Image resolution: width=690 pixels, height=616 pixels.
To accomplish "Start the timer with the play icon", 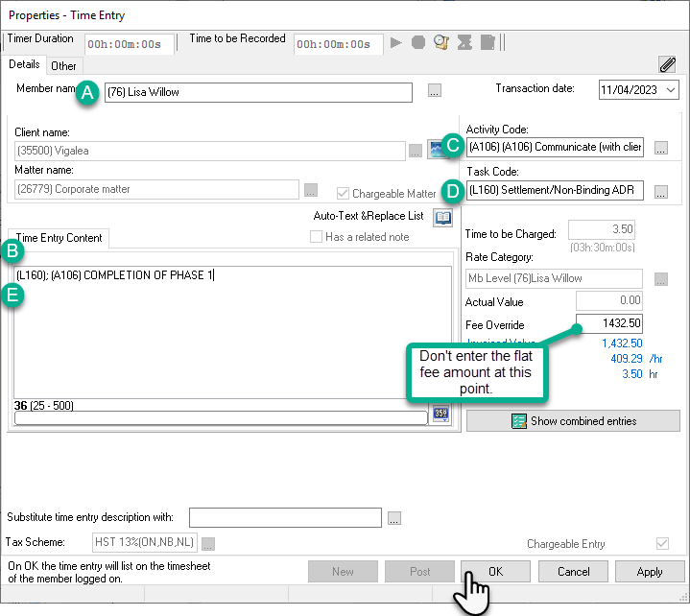I will tap(395, 42).
